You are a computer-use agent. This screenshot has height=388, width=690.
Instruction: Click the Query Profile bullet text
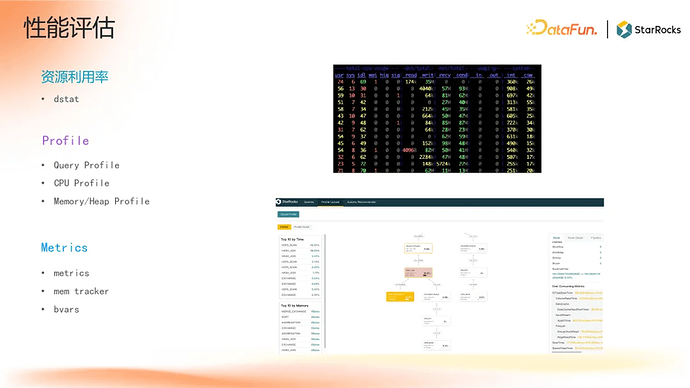pyautogui.click(x=87, y=165)
